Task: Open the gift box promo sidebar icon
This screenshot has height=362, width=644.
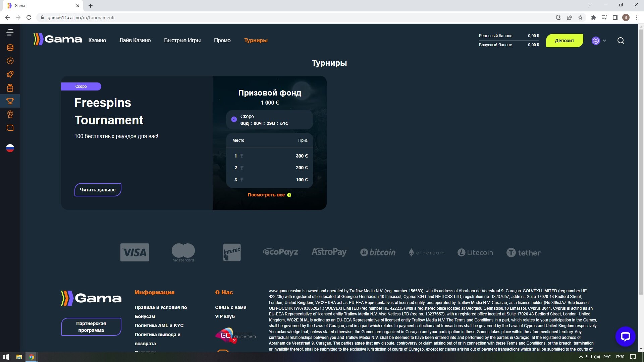Action: point(10,88)
